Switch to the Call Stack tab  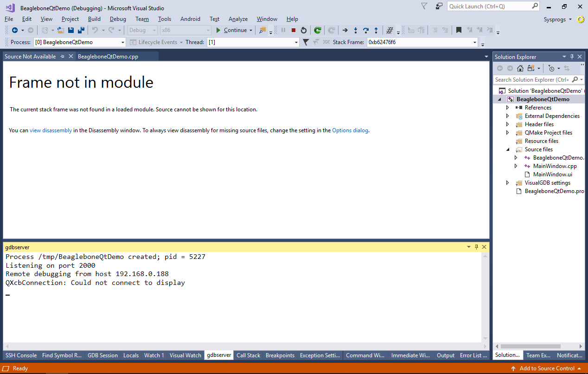(x=248, y=355)
